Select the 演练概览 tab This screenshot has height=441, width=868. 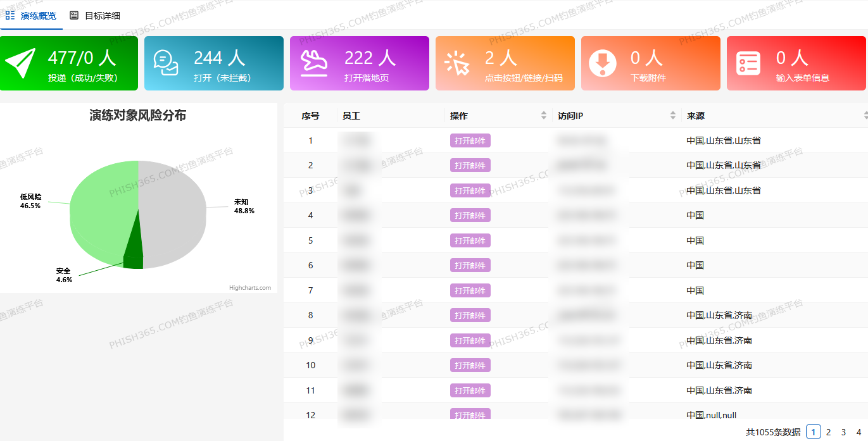[38, 16]
